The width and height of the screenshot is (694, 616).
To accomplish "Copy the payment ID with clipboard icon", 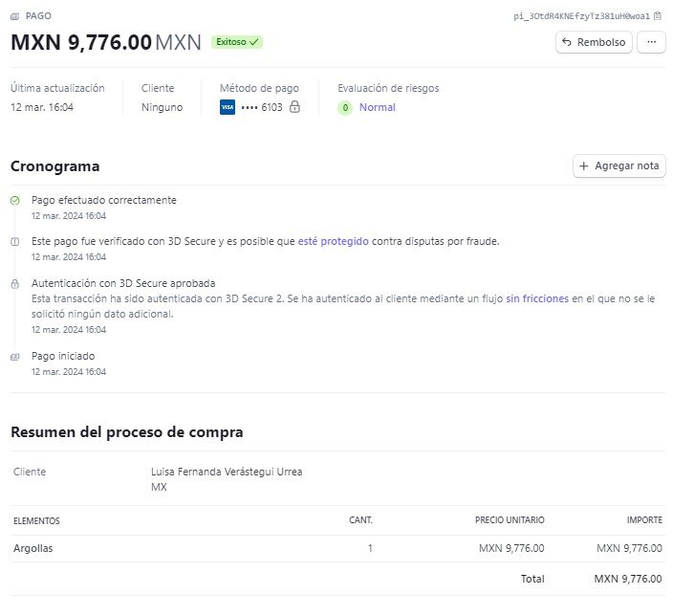I will (658, 16).
